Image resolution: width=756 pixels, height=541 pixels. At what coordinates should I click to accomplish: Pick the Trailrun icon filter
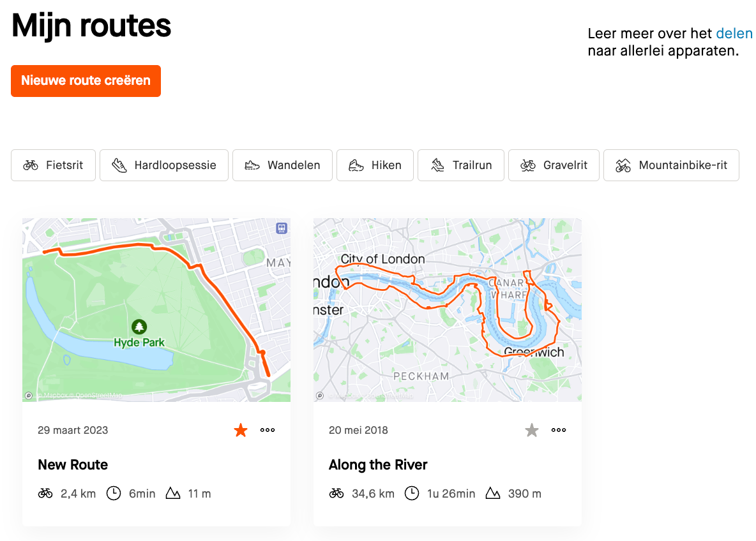pyautogui.click(x=437, y=165)
